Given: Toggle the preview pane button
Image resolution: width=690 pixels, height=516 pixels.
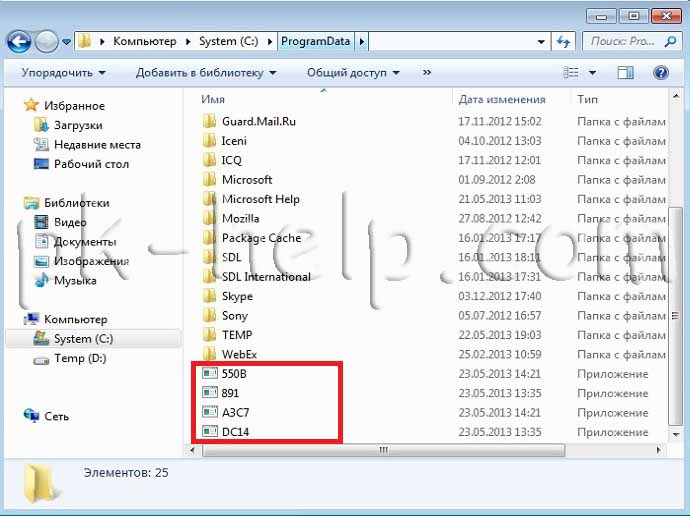Looking at the screenshot, I should tap(626, 73).
